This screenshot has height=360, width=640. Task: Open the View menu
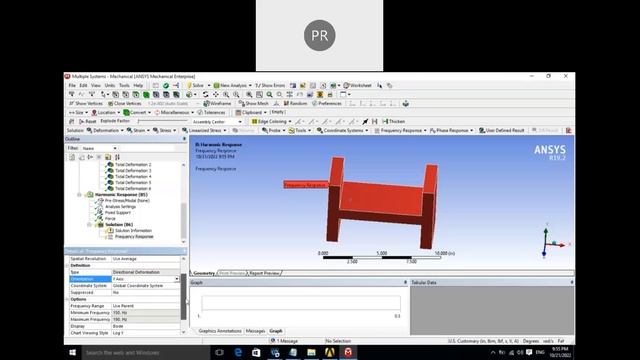pyautogui.click(x=96, y=85)
